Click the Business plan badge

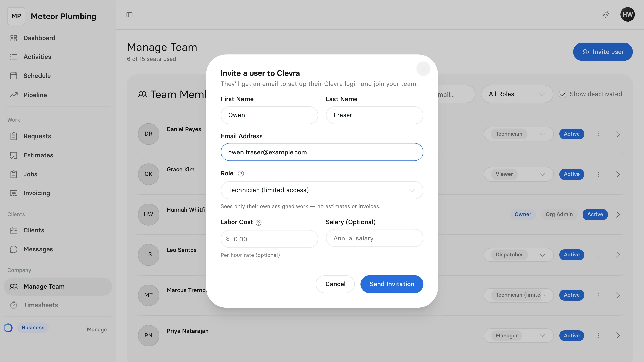(x=33, y=328)
